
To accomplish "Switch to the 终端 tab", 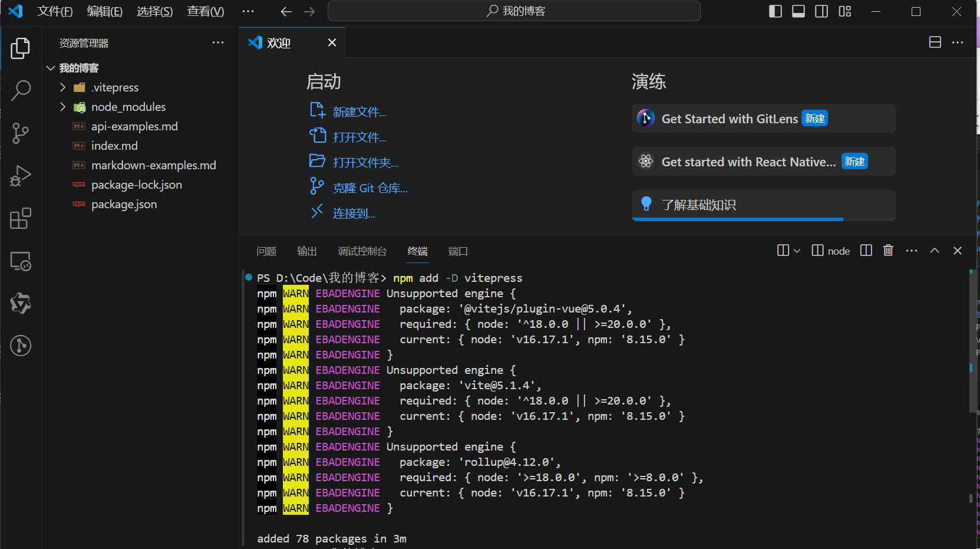I will [418, 251].
